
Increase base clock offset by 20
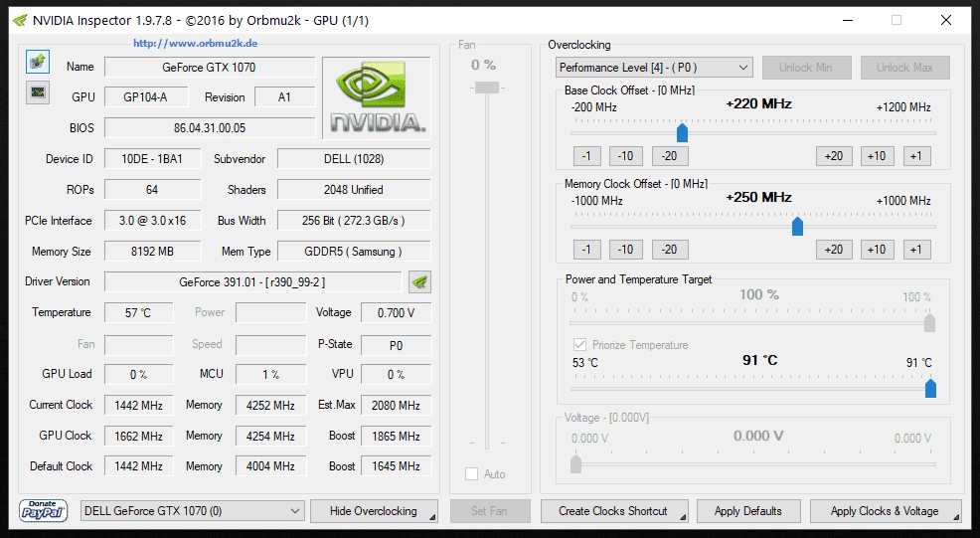834,156
